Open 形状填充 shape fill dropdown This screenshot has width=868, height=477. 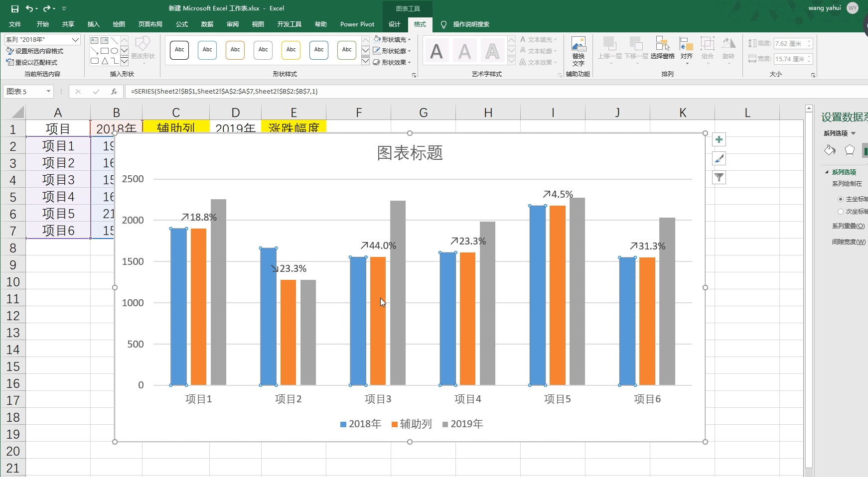tap(392, 39)
